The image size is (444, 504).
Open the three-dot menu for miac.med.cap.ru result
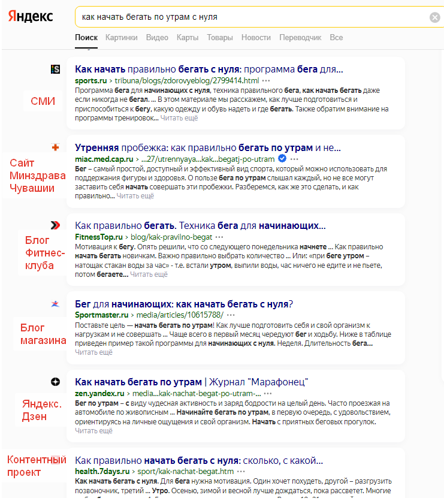coord(294,159)
